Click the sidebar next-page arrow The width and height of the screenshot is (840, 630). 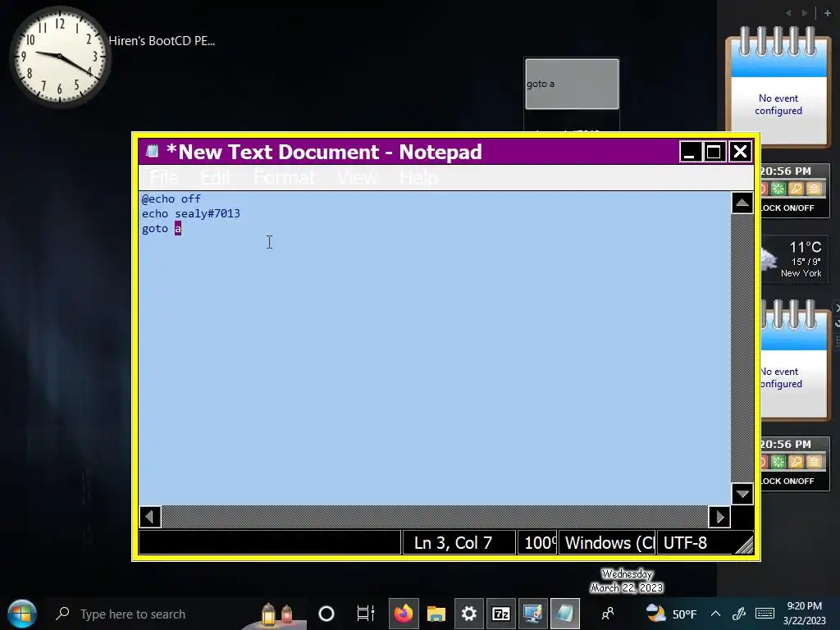(x=805, y=13)
